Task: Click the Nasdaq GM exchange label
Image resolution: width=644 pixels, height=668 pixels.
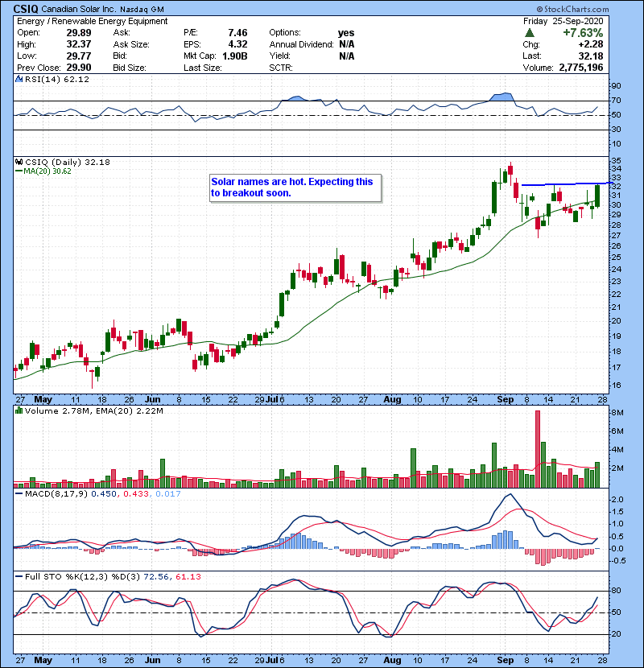Action: [142, 10]
